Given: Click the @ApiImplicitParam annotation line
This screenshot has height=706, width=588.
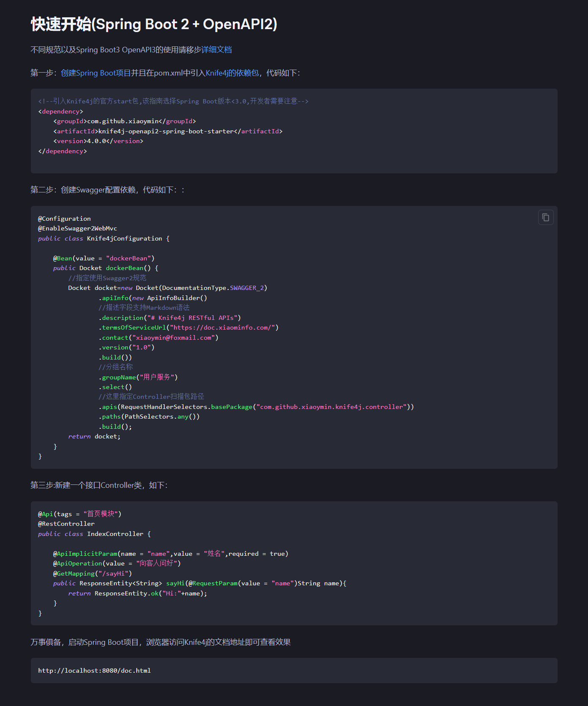Looking at the screenshot, I should (171, 554).
